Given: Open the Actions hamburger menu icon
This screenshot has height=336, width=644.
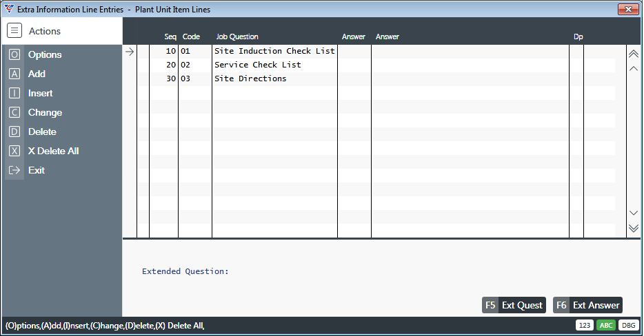Looking at the screenshot, I should click(x=14, y=31).
